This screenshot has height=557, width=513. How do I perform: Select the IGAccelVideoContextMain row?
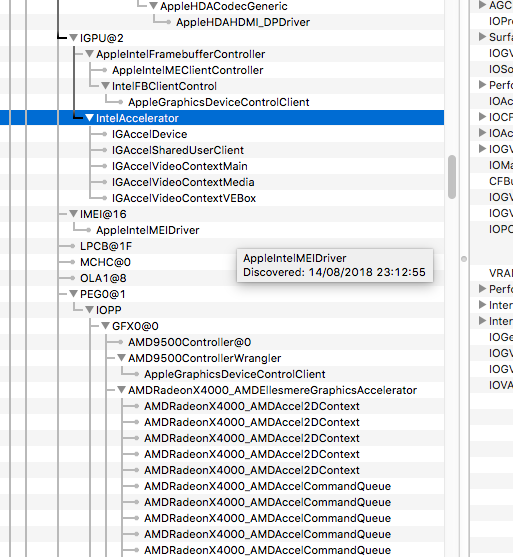tap(179, 166)
